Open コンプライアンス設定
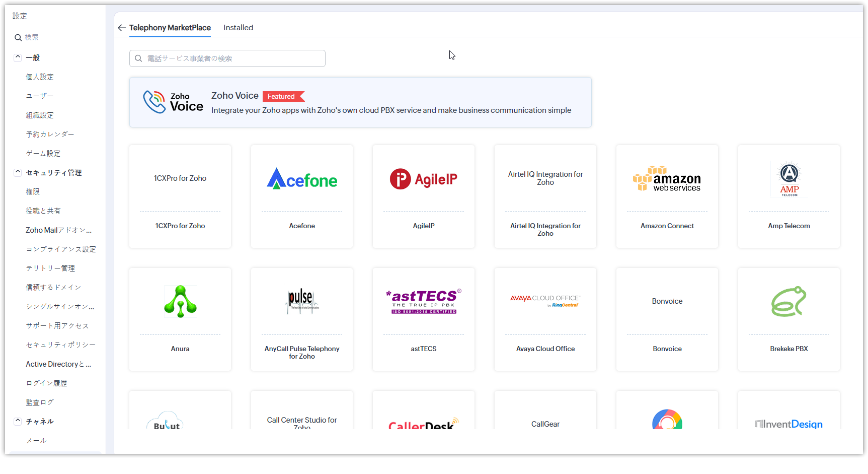This screenshot has width=868, height=474. pos(61,249)
